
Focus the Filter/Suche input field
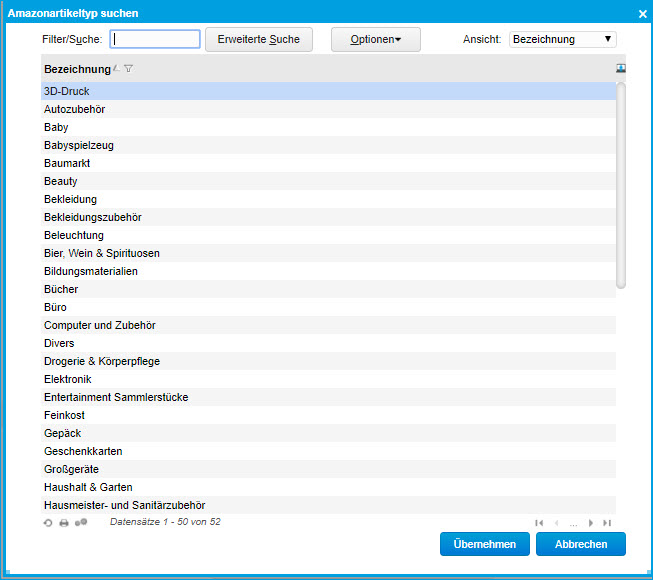click(x=155, y=39)
